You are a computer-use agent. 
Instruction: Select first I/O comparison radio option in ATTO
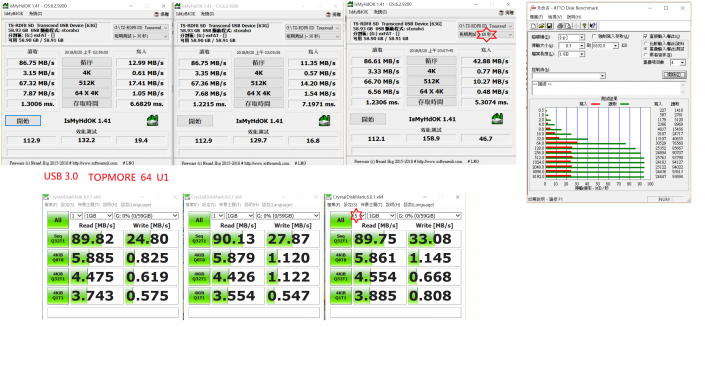tap(646, 44)
